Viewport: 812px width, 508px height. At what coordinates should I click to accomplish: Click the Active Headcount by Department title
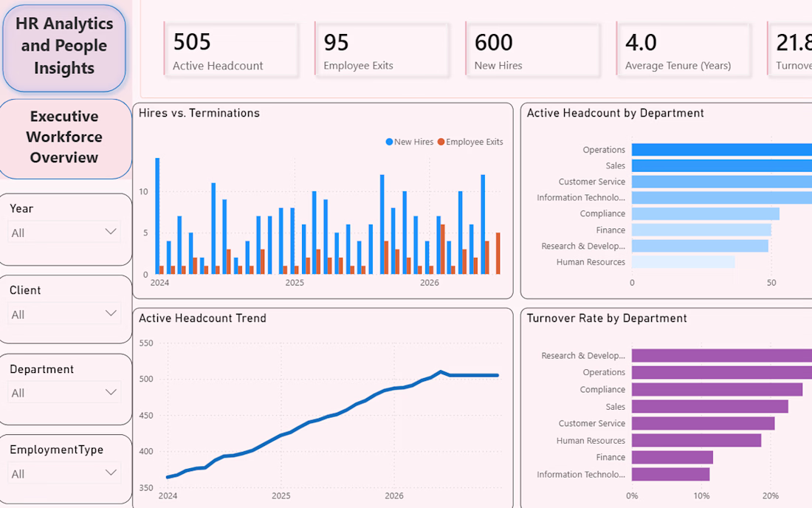click(x=615, y=113)
